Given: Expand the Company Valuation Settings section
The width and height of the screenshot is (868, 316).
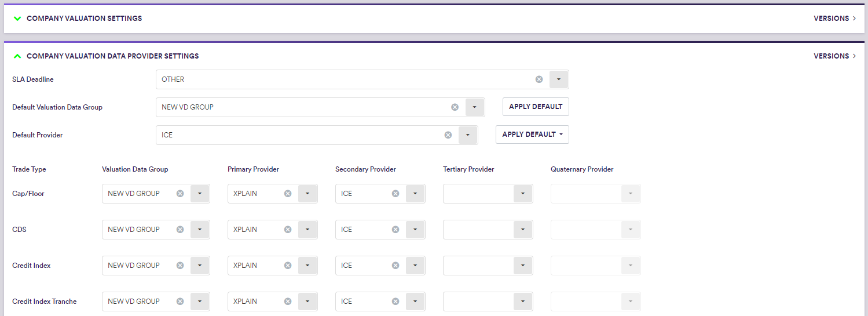Looking at the screenshot, I should (17, 19).
